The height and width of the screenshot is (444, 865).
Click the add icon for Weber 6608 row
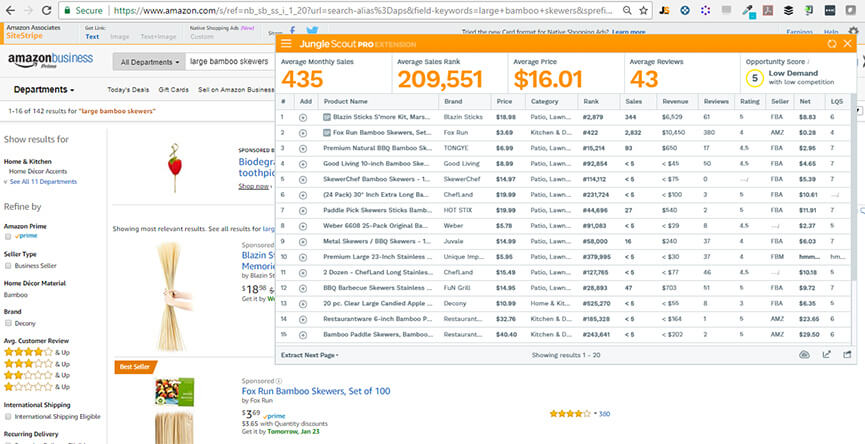(x=303, y=225)
